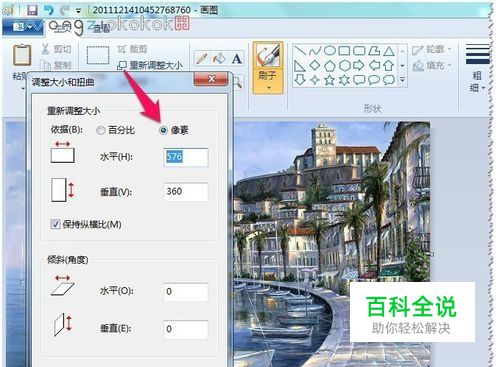Screen dimensions: 500x367
Task: Click shapes gallery down arrow
Action: click(402, 65)
